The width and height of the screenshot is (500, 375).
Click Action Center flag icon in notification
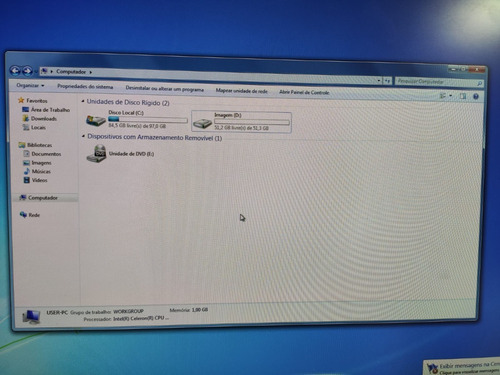tap(433, 369)
